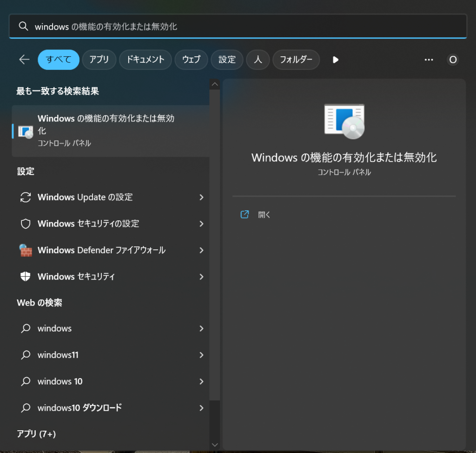Switch to the ウェブ filter tab

(x=191, y=60)
